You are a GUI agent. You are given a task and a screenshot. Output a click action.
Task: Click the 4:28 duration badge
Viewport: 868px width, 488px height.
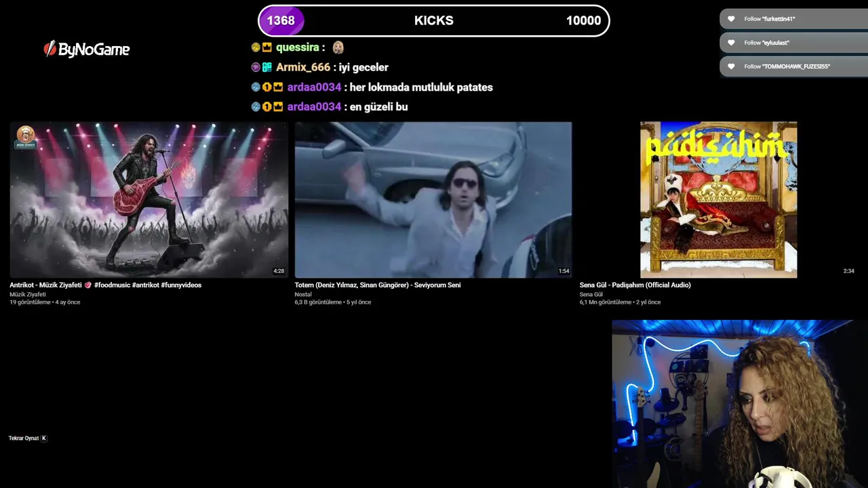(279, 271)
